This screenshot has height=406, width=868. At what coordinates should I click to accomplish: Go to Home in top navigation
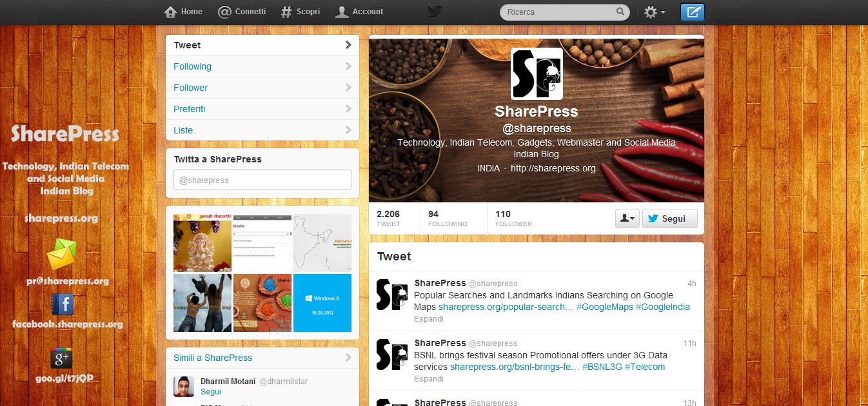pyautogui.click(x=184, y=12)
